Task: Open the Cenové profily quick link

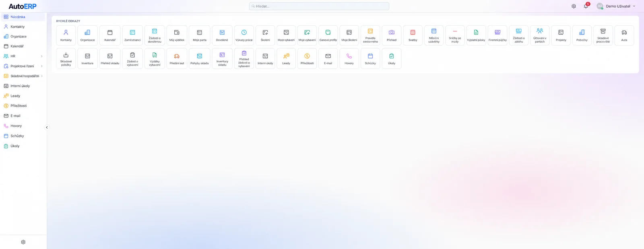Action: click(x=328, y=35)
